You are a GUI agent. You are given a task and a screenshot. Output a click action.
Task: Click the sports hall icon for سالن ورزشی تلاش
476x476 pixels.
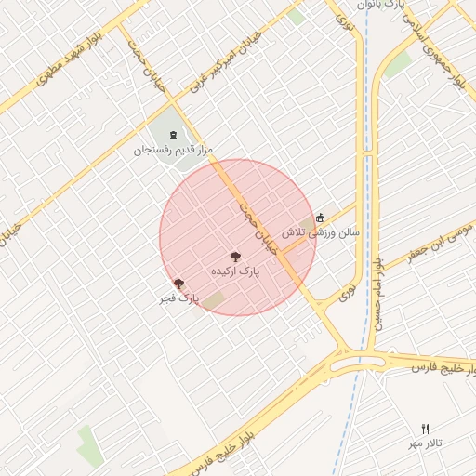320,218
